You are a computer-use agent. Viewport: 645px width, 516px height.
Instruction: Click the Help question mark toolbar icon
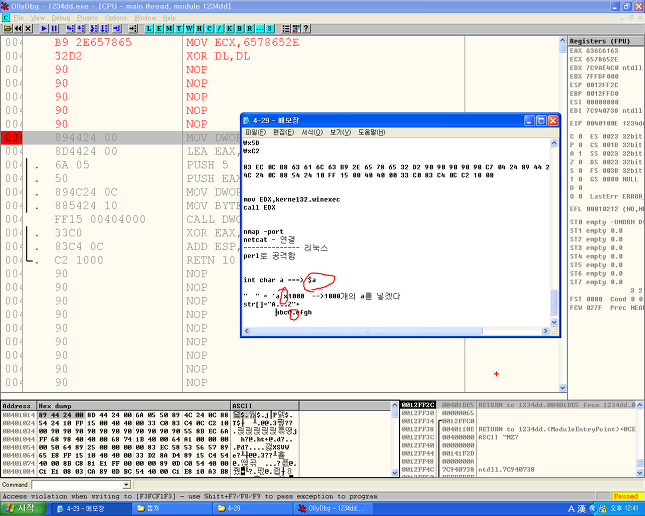(x=306, y=28)
